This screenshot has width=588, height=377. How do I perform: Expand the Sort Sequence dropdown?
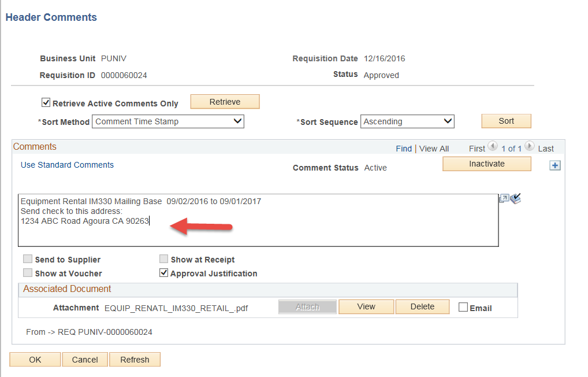coord(407,121)
